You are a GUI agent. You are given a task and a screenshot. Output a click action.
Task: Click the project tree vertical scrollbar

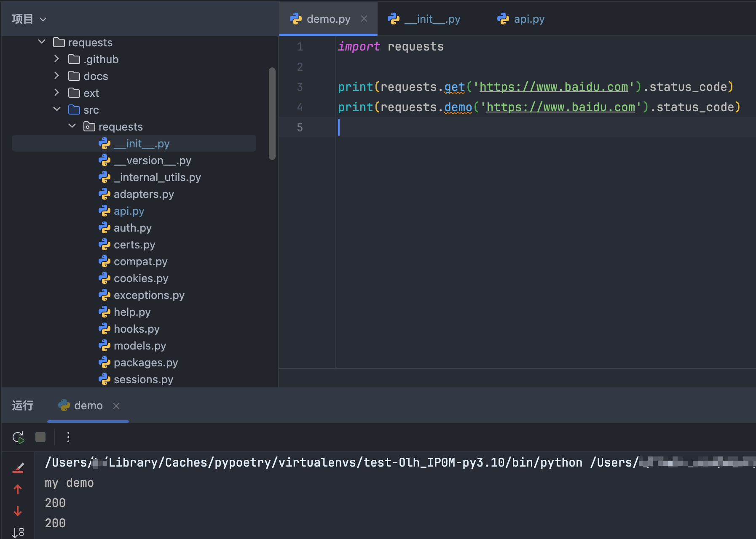tap(272, 114)
